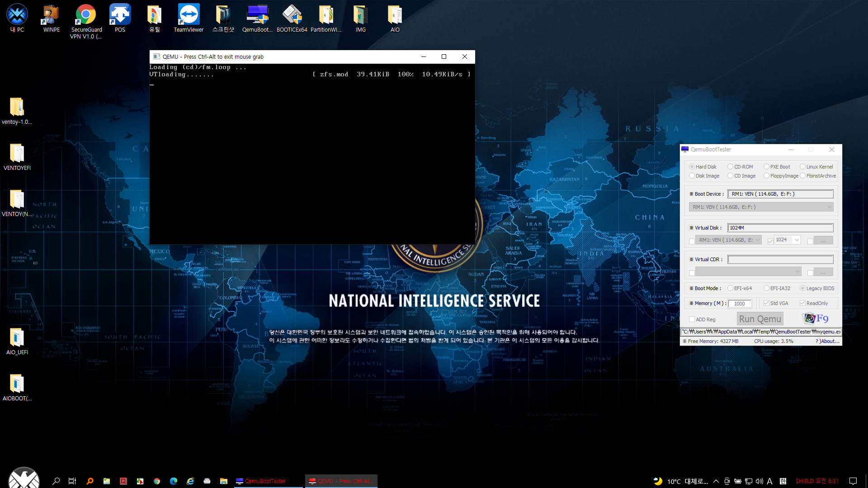Image resolution: width=868 pixels, height=488 pixels.
Task: Click the volume speaker tray icon
Action: pyautogui.click(x=759, y=481)
